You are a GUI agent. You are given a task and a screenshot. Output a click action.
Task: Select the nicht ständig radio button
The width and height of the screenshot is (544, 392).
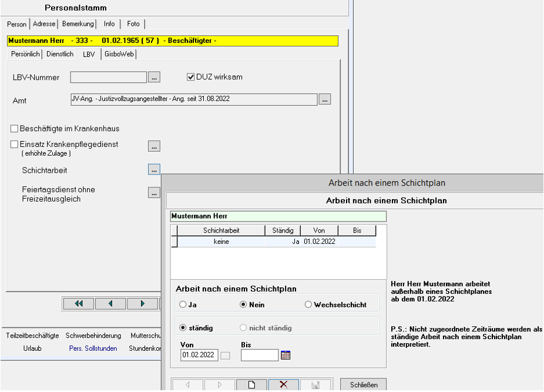point(243,328)
